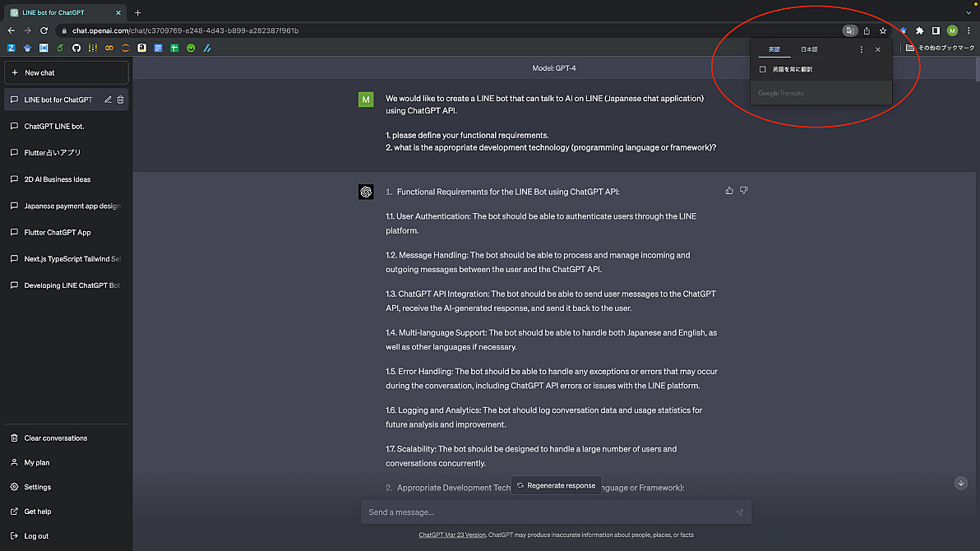Start a New chat
The height and width of the screenshot is (551, 980).
67,72
